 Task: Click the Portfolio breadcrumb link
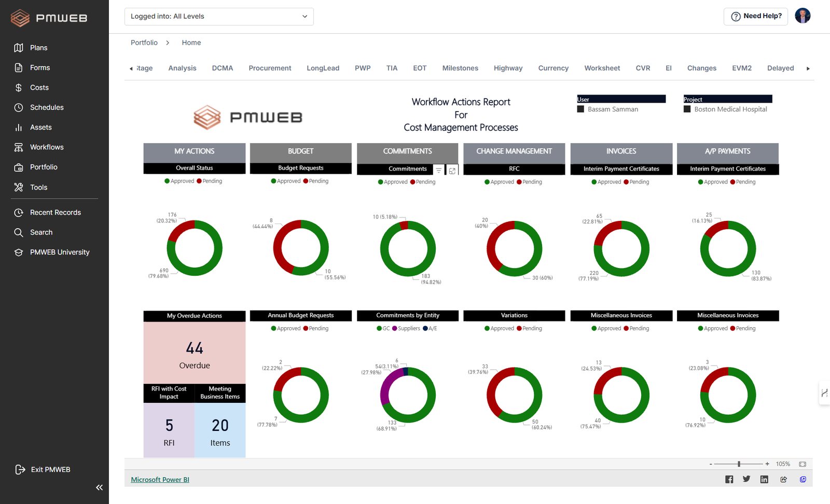(144, 43)
